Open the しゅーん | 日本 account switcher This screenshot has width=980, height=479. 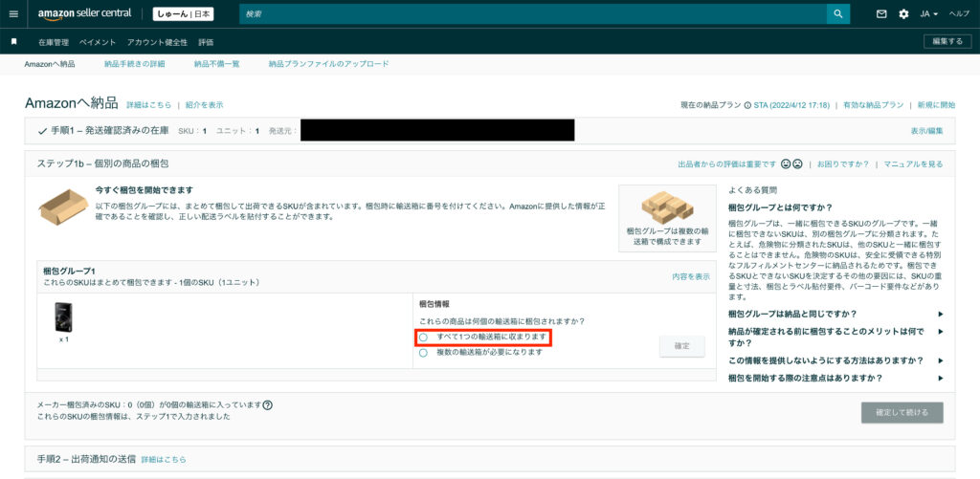183,13
